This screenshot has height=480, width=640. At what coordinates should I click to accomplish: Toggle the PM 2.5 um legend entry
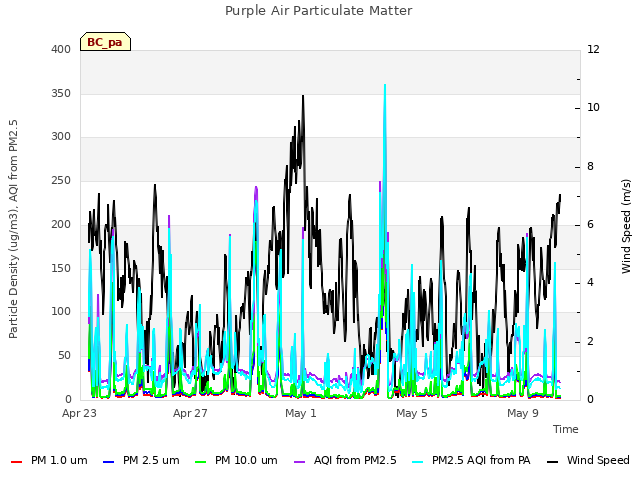point(141,460)
